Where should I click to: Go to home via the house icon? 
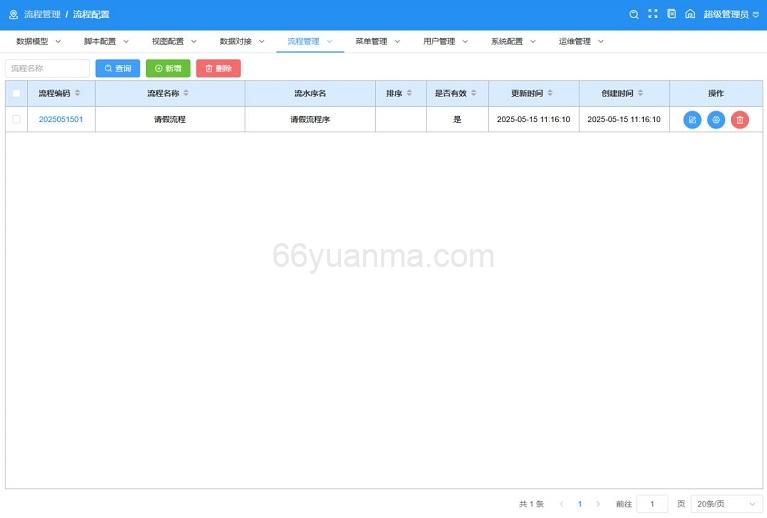pos(690,14)
